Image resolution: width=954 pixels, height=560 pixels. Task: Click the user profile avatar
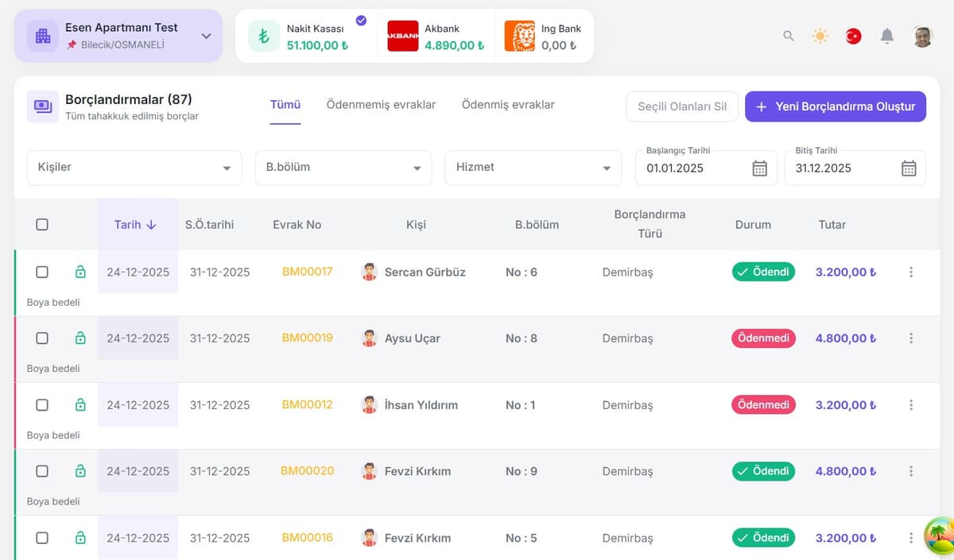[x=922, y=36]
